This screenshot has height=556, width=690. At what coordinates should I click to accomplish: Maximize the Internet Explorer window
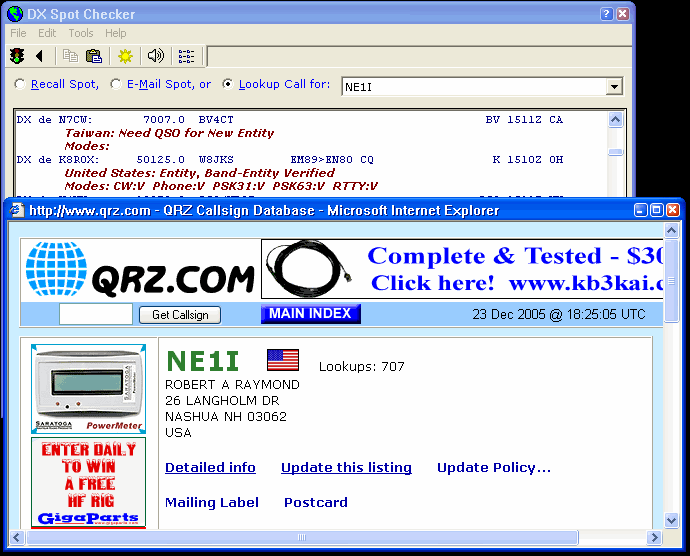tap(657, 210)
